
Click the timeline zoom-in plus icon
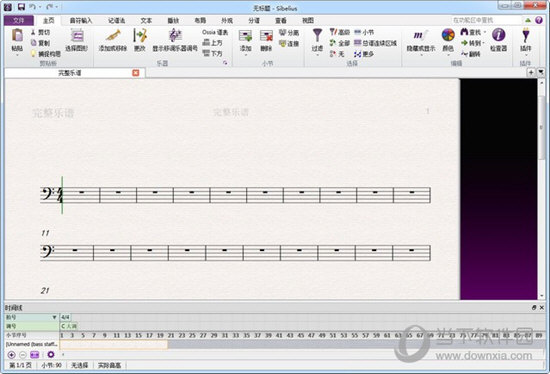(x=11, y=355)
